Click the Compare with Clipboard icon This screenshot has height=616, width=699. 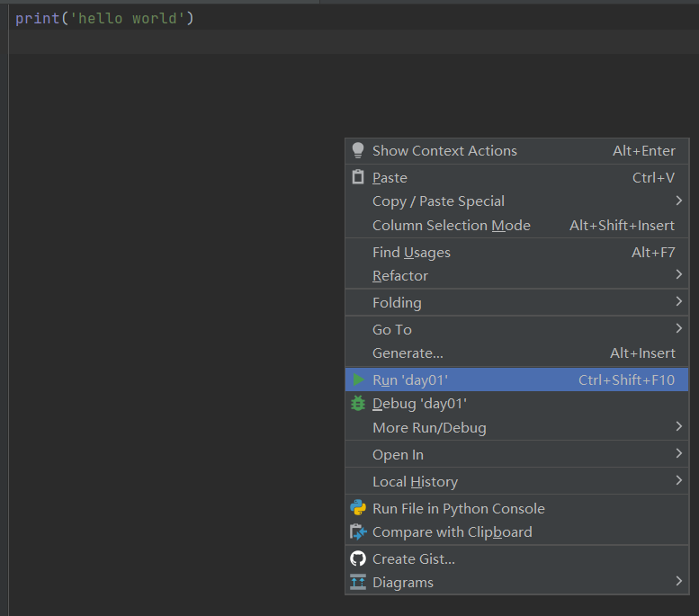pyautogui.click(x=358, y=531)
